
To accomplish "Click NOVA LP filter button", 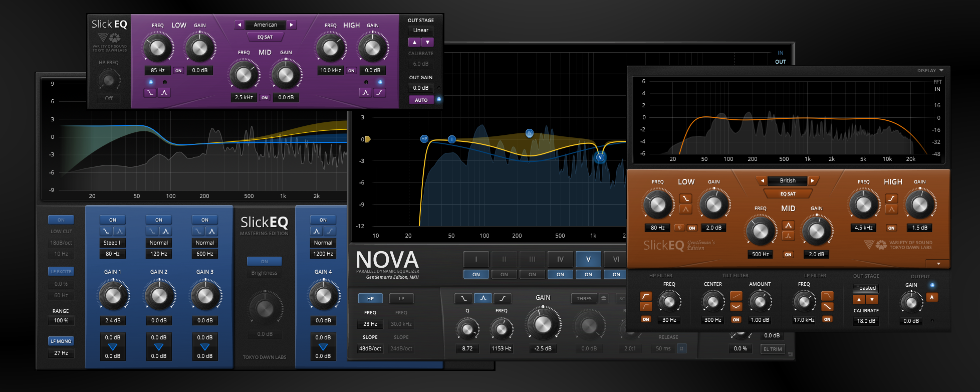I will (401, 298).
